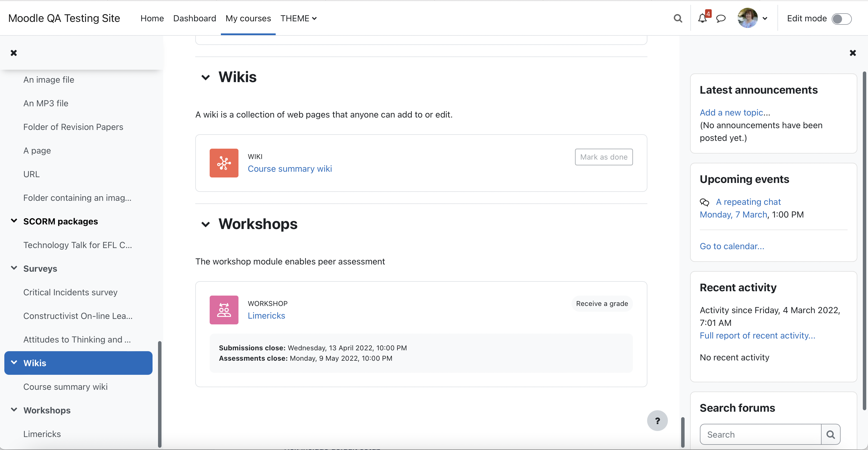The width and height of the screenshot is (868, 450).
Task: Open messaging speech bubble icon
Action: (721, 18)
